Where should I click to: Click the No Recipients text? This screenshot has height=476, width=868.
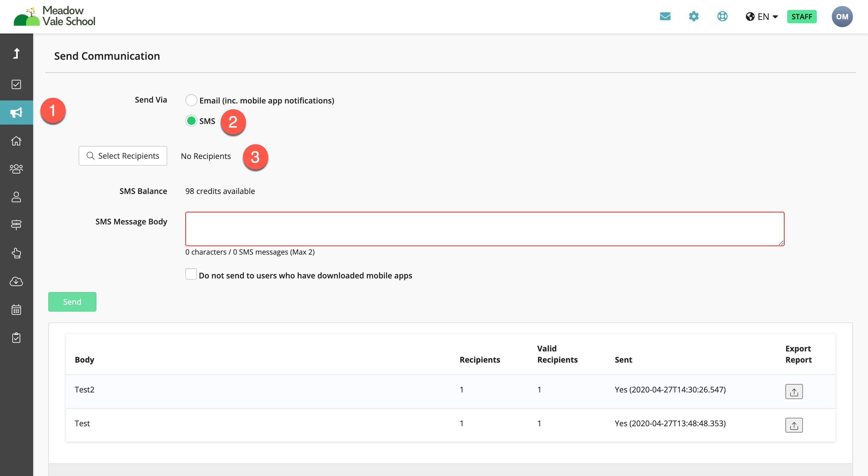[206, 156]
